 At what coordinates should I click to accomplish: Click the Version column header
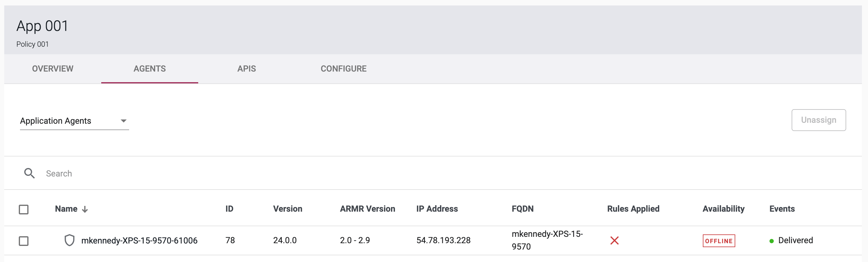[x=287, y=209]
